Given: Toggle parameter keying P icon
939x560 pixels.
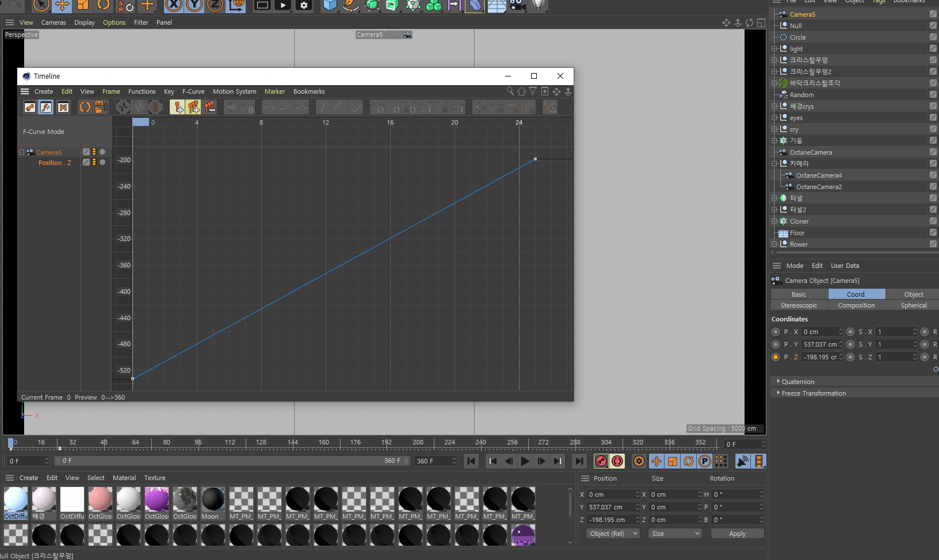Looking at the screenshot, I should click(x=704, y=461).
